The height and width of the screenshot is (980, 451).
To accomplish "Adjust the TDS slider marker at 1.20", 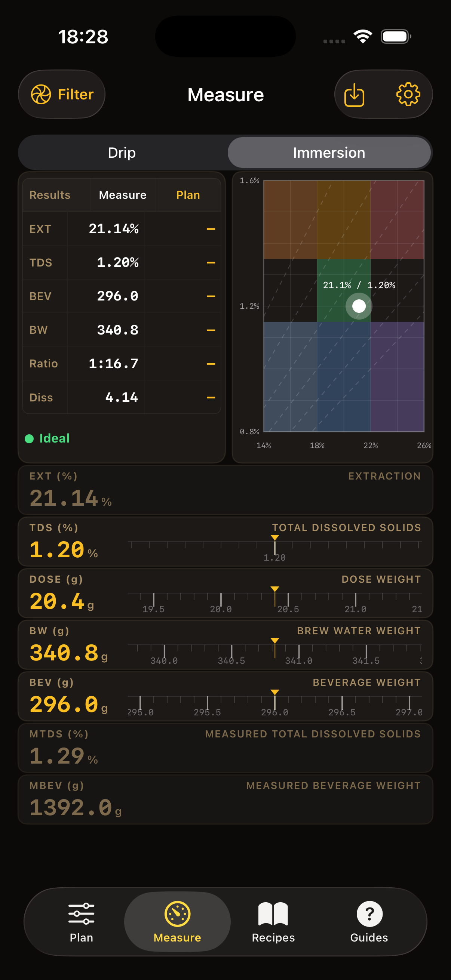I will 274,548.
